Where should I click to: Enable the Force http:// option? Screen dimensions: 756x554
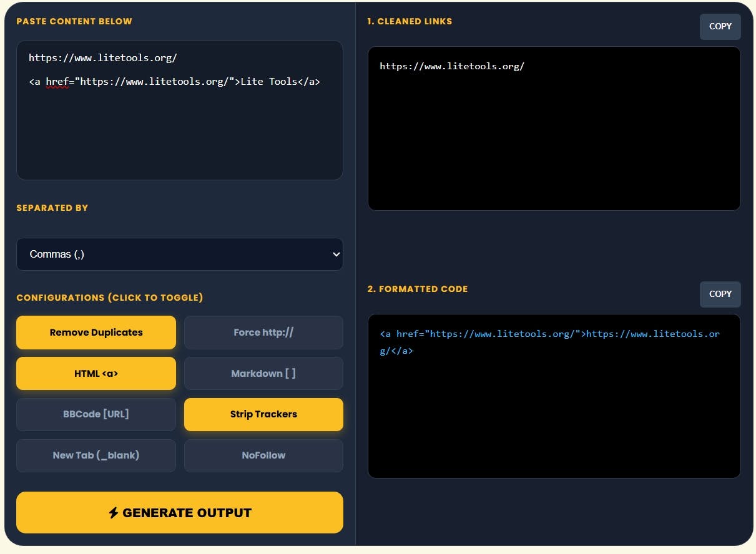[263, 333]
